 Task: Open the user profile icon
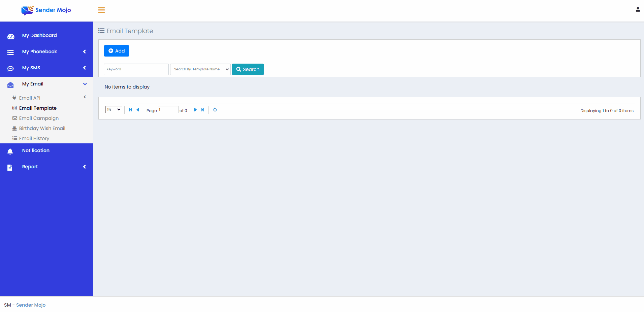[638, 10]
